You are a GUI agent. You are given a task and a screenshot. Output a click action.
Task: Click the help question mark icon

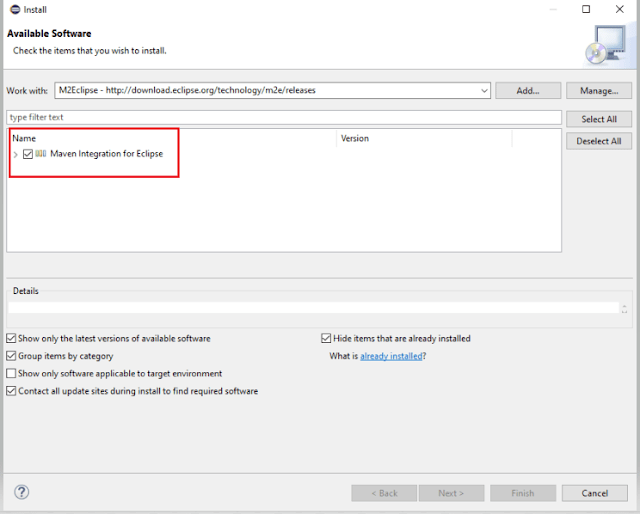click(x=22, y=492)
